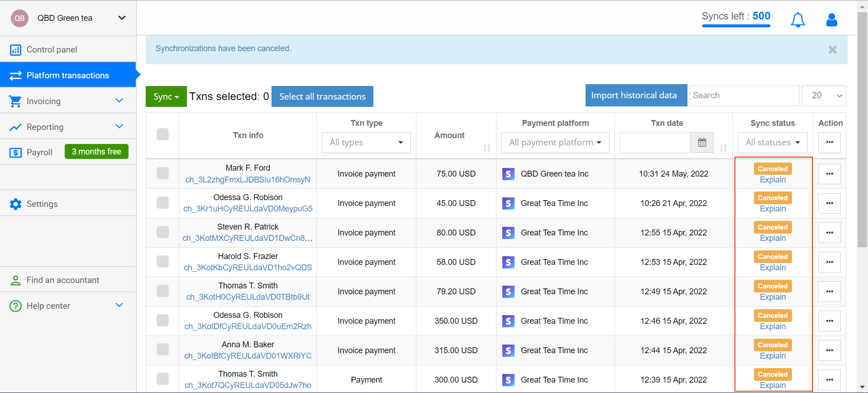Click Select all transactions button
The image size is (868, 393).
tap(322, 96)
